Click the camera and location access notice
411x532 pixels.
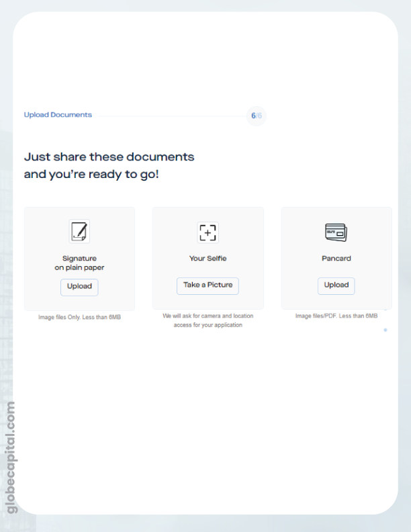208,320
